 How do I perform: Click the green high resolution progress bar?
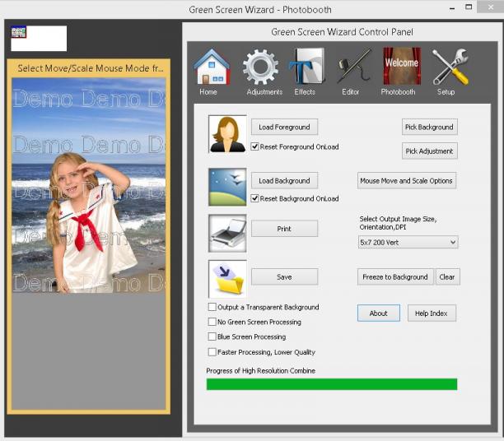click(x=332, y=384)
